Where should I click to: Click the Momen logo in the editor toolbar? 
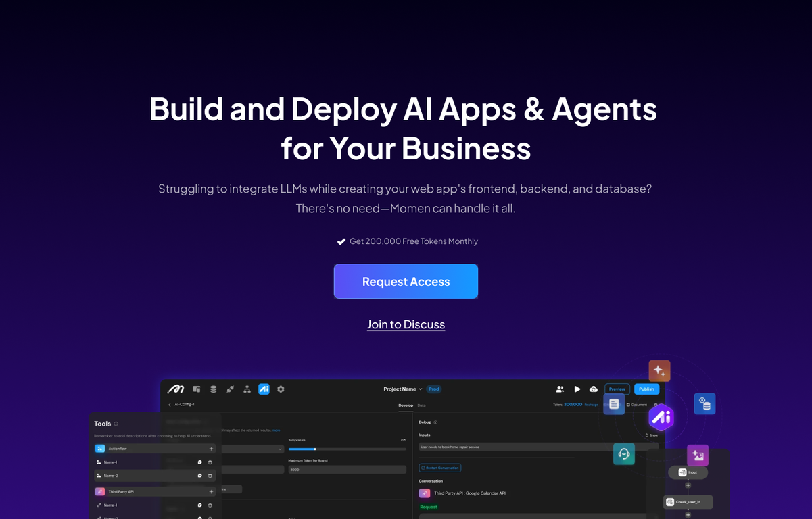[x=176, y=389]
